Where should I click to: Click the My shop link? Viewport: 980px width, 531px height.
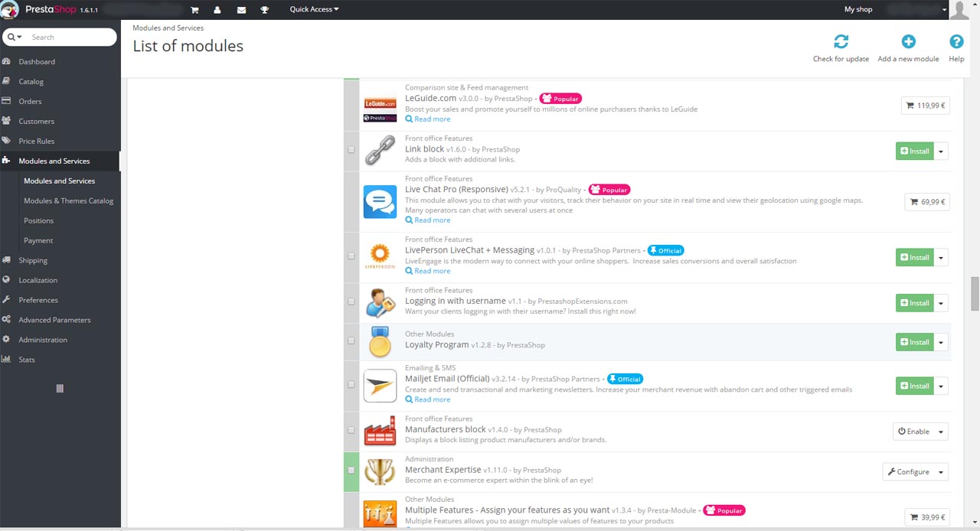click(x=858, y=9)
